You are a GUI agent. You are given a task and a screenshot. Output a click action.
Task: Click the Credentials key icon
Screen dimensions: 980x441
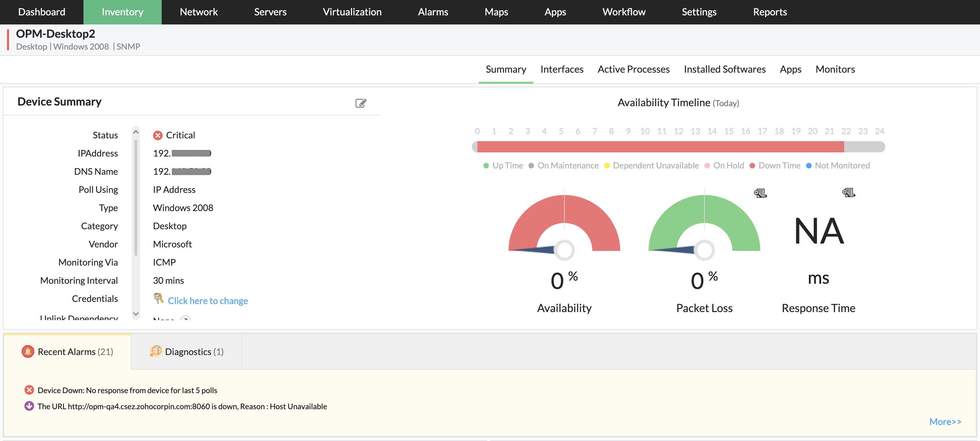(x=158, y=298)
